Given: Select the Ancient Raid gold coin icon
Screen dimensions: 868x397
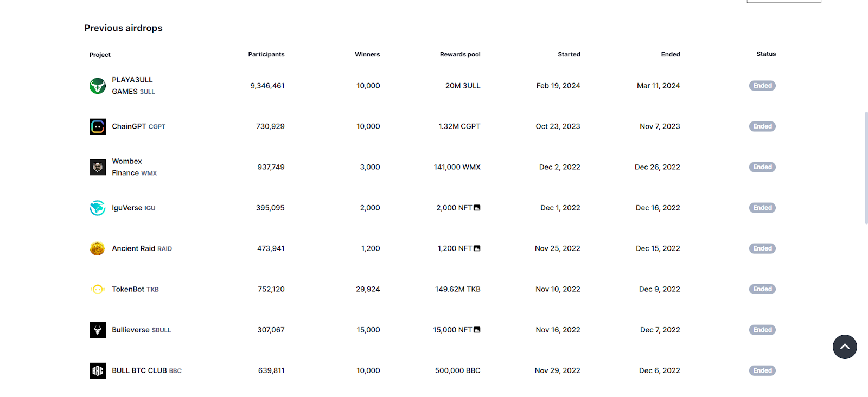Looking at the screenshot, I should tap(98, 248).
